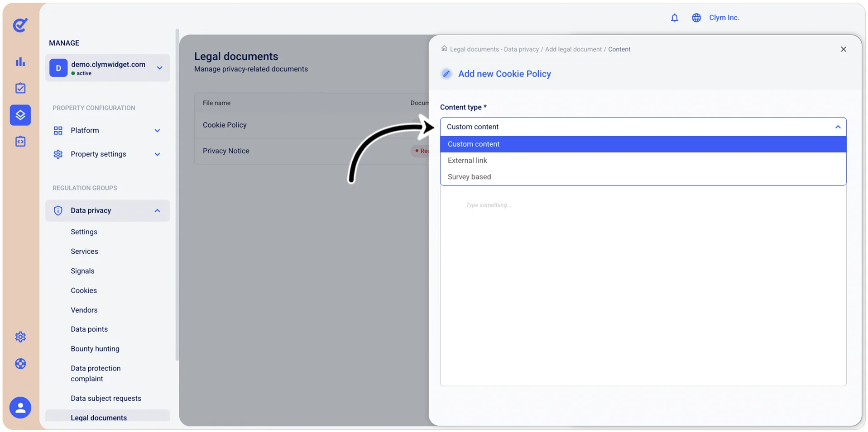Click the Add legal document breadcrumb link
Image resolution: width=868 pixels, height=432 pixels.
click(573, 49)
